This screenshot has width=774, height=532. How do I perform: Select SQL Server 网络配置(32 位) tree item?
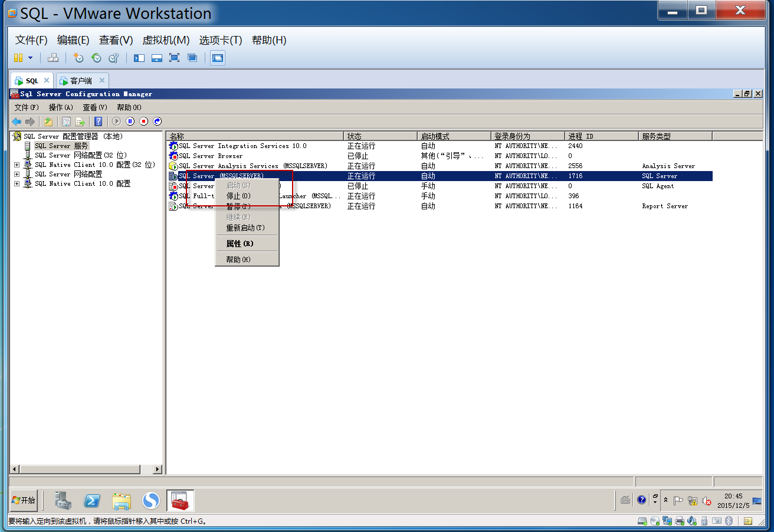point(81,155)
